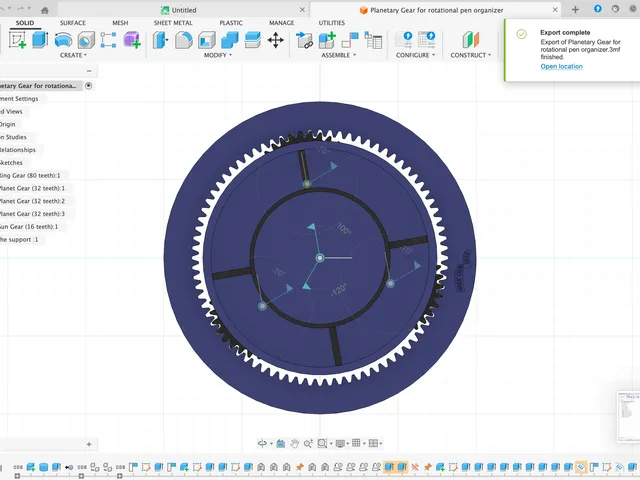This screenshot has width=640, height=480.
Task: Open the CREATE dropdown menu
Action: point(73,55)
